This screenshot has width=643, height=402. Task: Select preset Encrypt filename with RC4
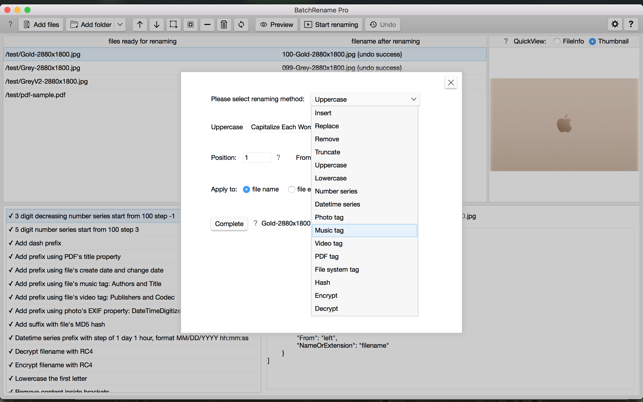coord(133,365)
